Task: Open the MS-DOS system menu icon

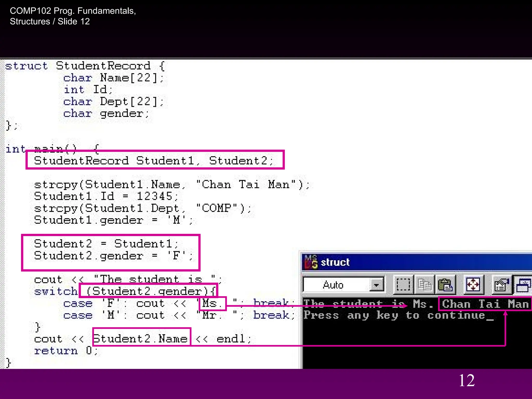Action: (311, 262)
